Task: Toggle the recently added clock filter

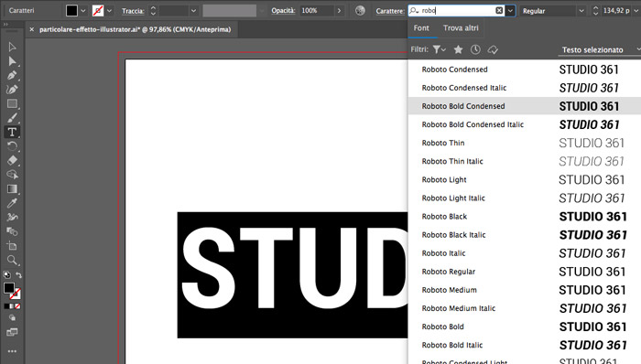Action: [475, 49]
